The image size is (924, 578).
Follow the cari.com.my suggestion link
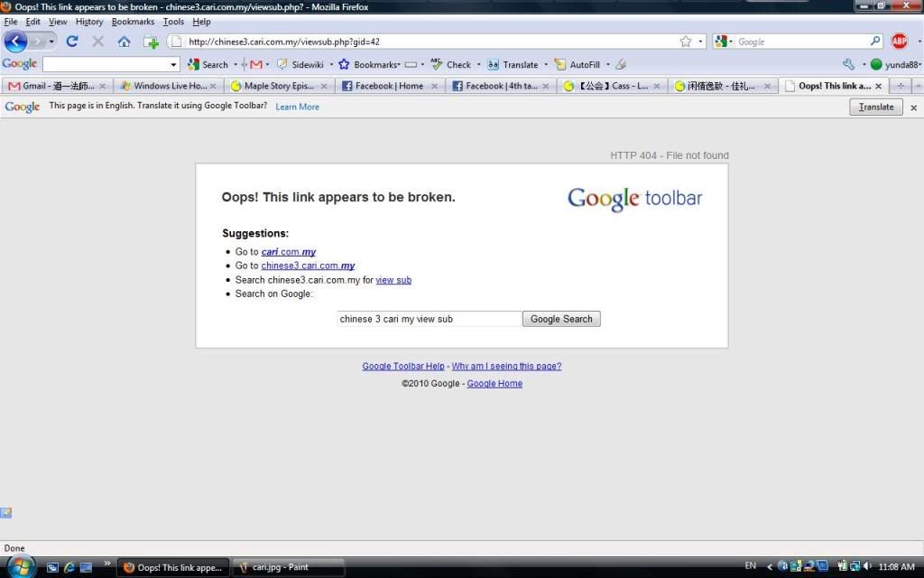(288, 252)
